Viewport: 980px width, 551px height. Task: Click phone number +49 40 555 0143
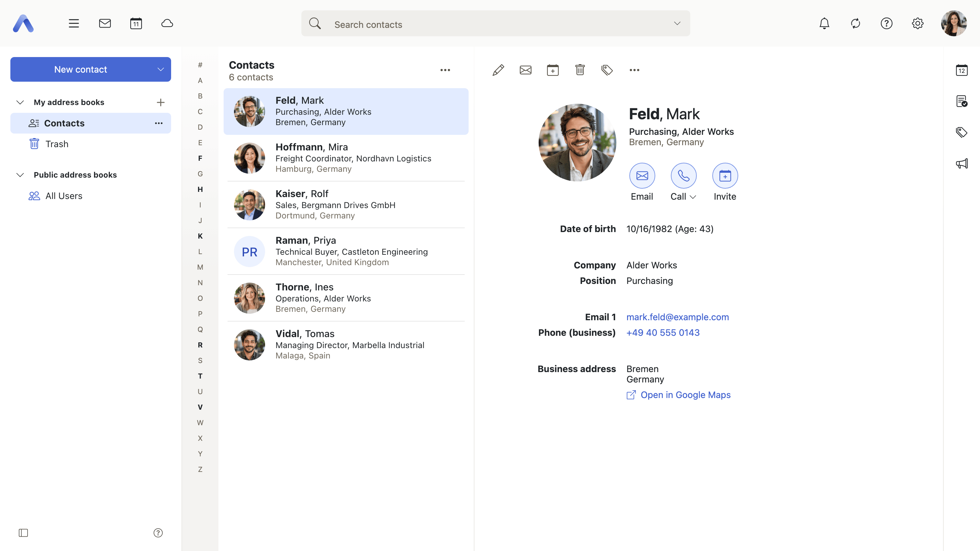coord(663,333)
